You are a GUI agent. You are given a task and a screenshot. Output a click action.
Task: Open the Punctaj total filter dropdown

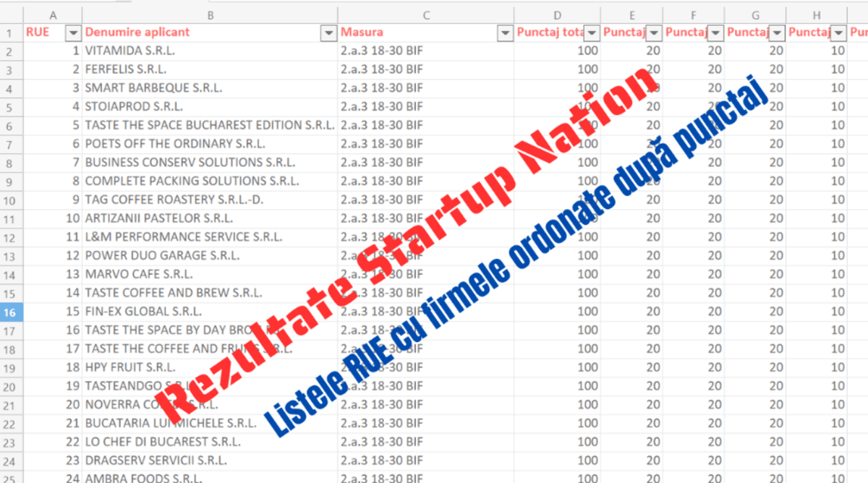pyautogui.click(x=592, y=33)
